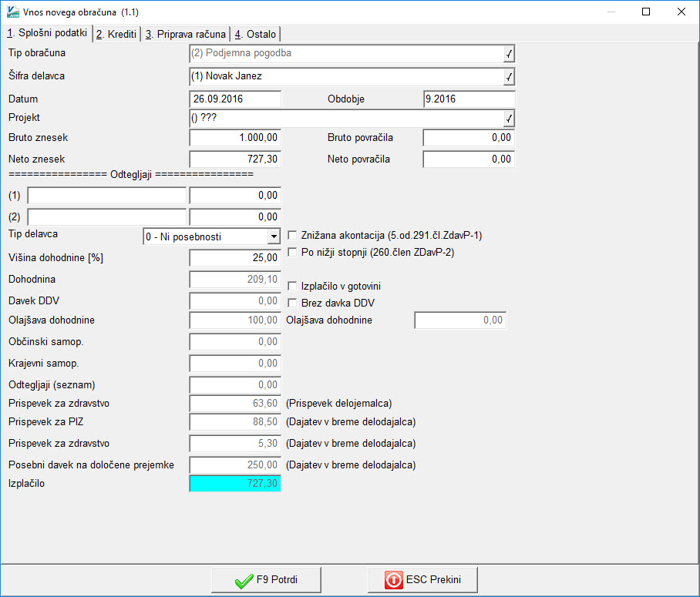700x597 pixels.
Task: Open the 3. Priprava računa tab
Action: point(186,35)
